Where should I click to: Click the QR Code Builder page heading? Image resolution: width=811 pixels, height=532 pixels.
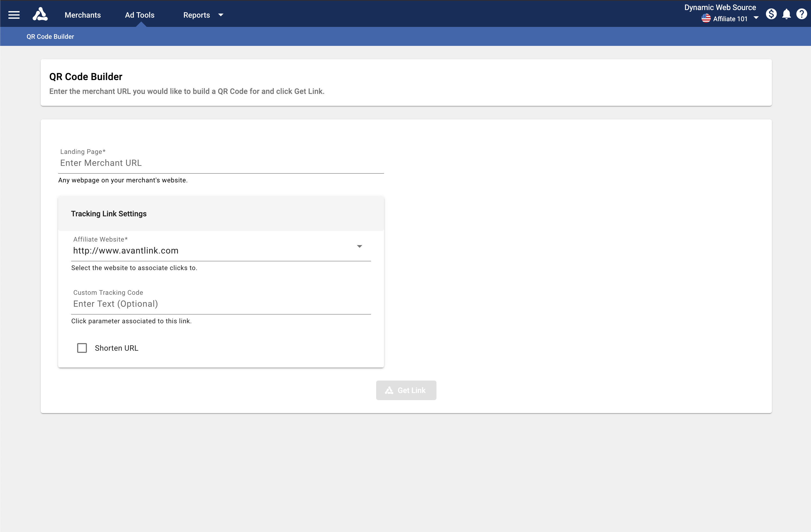(86, 77)
